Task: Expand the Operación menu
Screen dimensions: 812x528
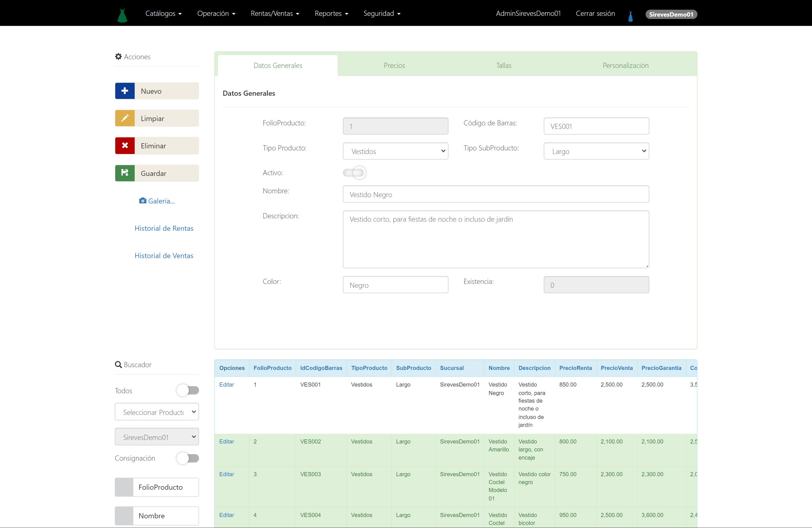Action: (x=216, y=13)
